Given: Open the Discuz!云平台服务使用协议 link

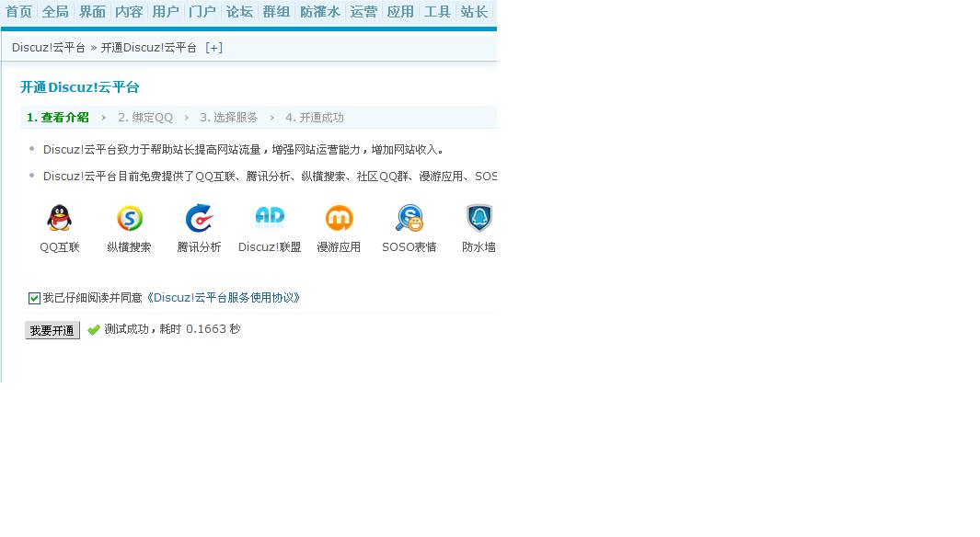Looking at the screenshot, I should (x=223, y=298).
